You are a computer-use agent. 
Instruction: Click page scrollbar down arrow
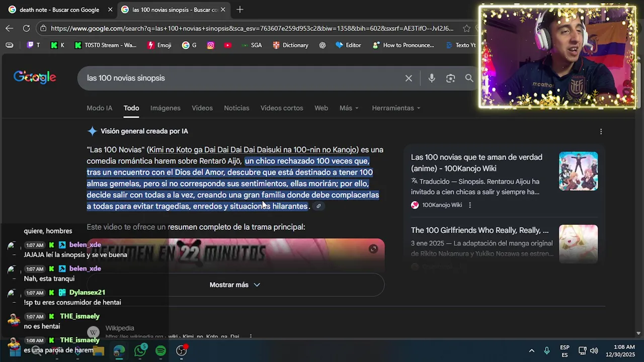pos(638,333)
